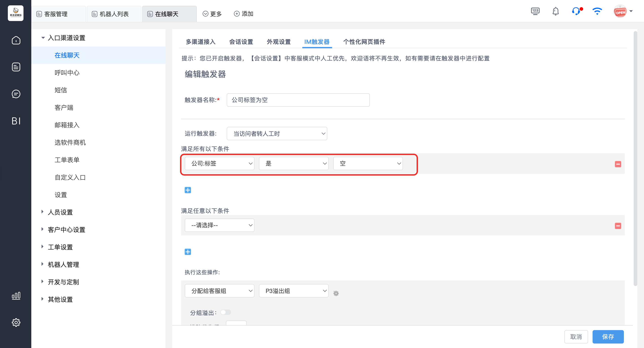Open the BI analytics sidebar item
Screen dimensions: 644x348
16,121
